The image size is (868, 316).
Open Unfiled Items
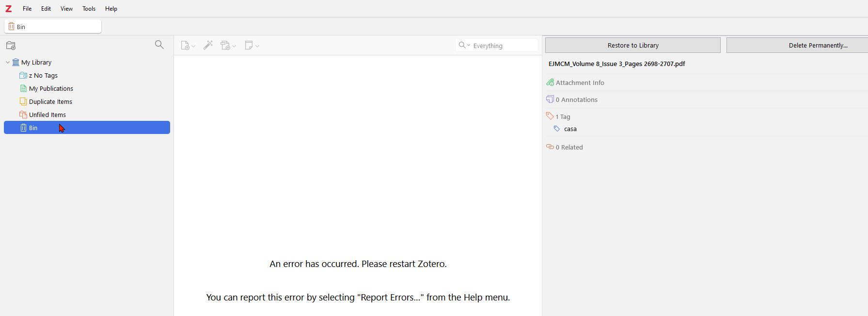[47, 115]
